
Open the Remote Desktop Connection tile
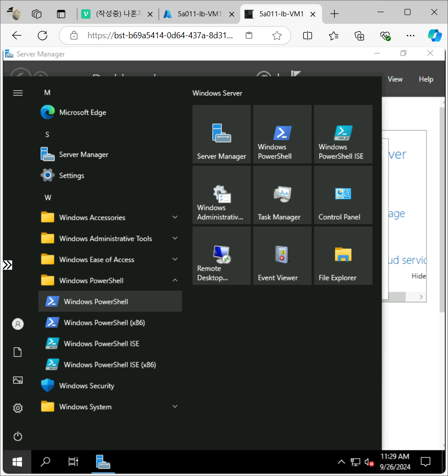(x=222, y=256)
